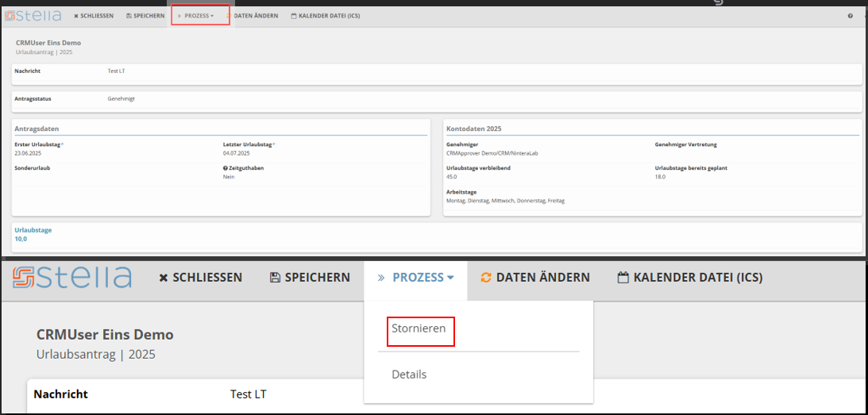Click the Letzter Urlaubstag date 04.07.2025
The height and width of the screenshot is (415, 868).
coord(235,152)
